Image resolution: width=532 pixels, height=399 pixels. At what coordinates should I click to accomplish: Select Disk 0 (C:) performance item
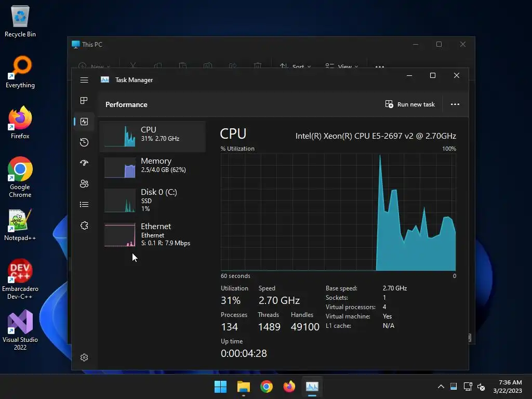tap(153, 200)
